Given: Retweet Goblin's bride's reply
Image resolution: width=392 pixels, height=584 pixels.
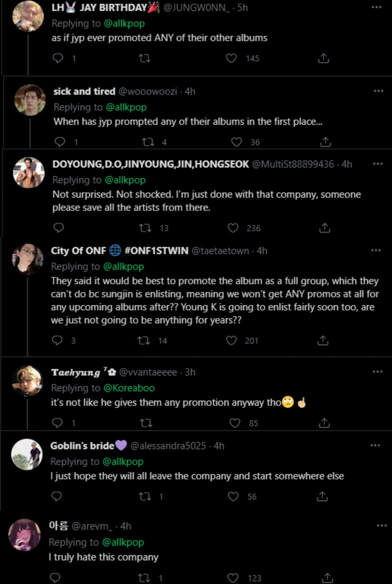Looking at the screenshot, I should click(145, 496).
